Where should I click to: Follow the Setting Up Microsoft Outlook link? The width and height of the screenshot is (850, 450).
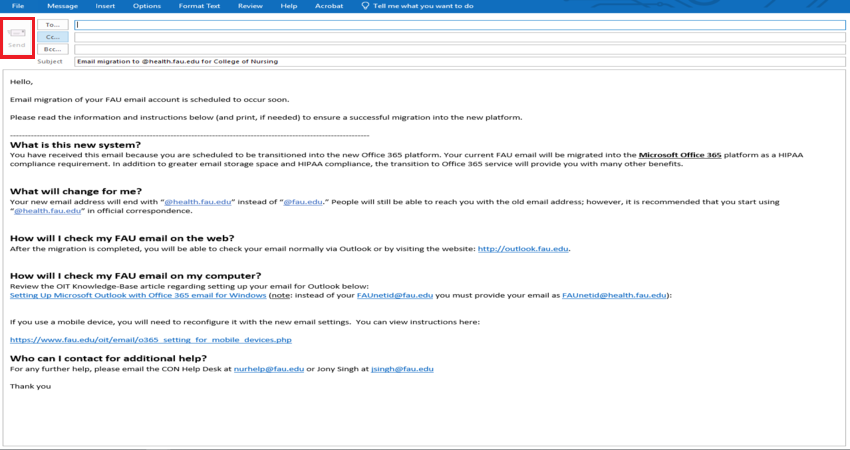click(x=138, y=295)
